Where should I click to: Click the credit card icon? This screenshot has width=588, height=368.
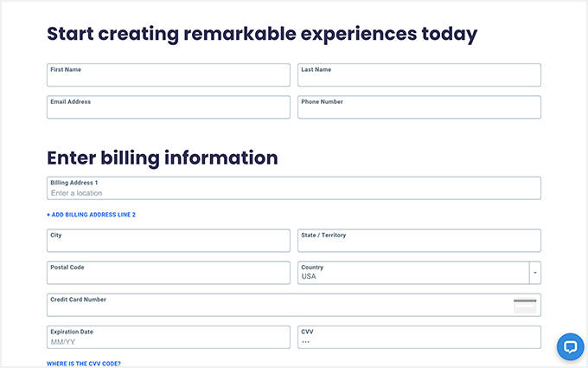pyautogui.click(x=525, y=305)
